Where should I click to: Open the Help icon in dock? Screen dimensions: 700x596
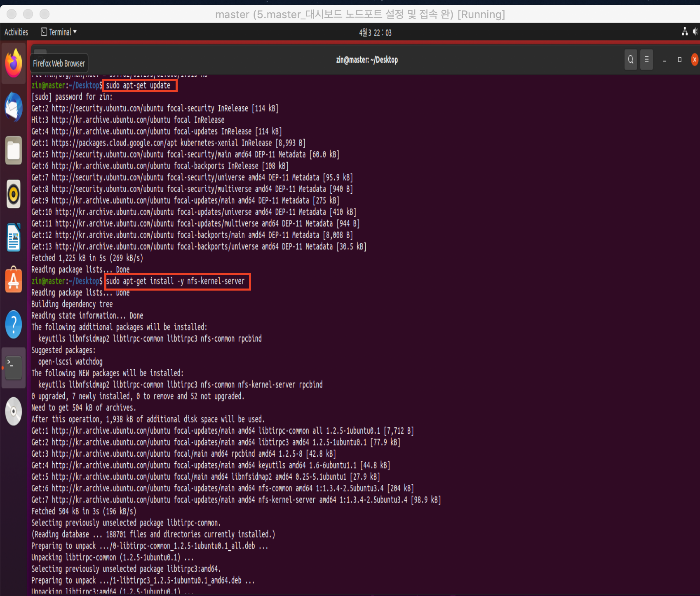click(x=14, y=324)
